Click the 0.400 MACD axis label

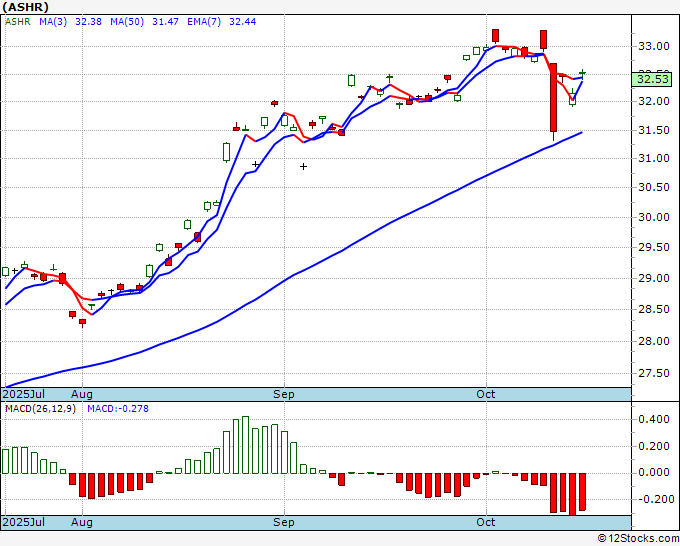coord(654,419)
